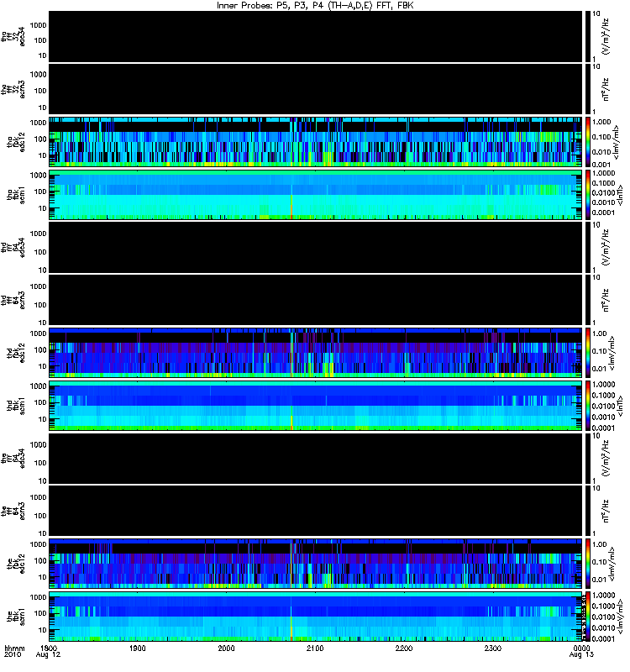Select the thd fbk scm1 color bar
Image resolution: width=630 pixels, height=672 pixels.
pos(588,406)
